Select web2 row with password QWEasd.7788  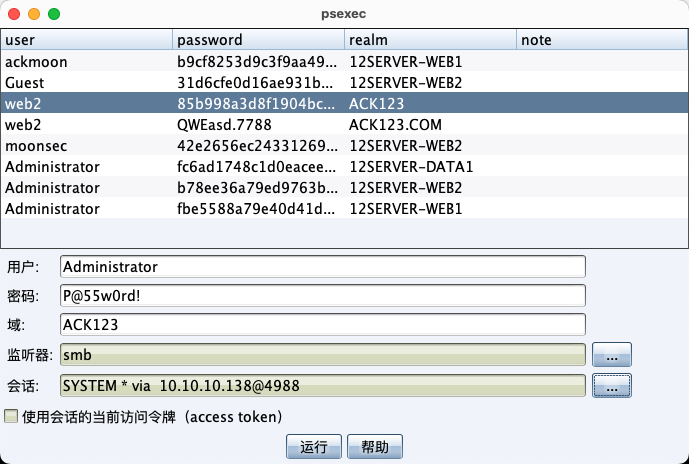click(344, 125)
